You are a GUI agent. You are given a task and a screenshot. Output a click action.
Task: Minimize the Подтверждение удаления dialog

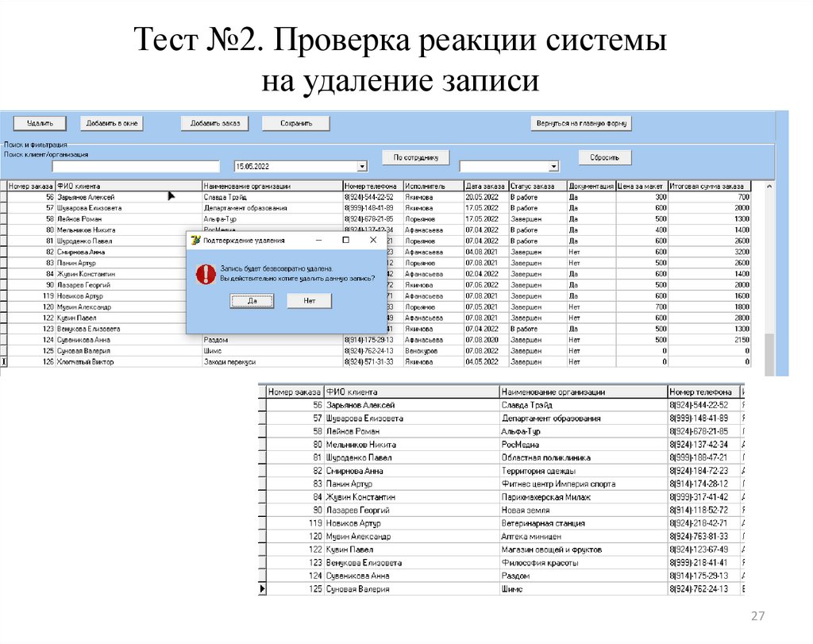tap(319, 240)
